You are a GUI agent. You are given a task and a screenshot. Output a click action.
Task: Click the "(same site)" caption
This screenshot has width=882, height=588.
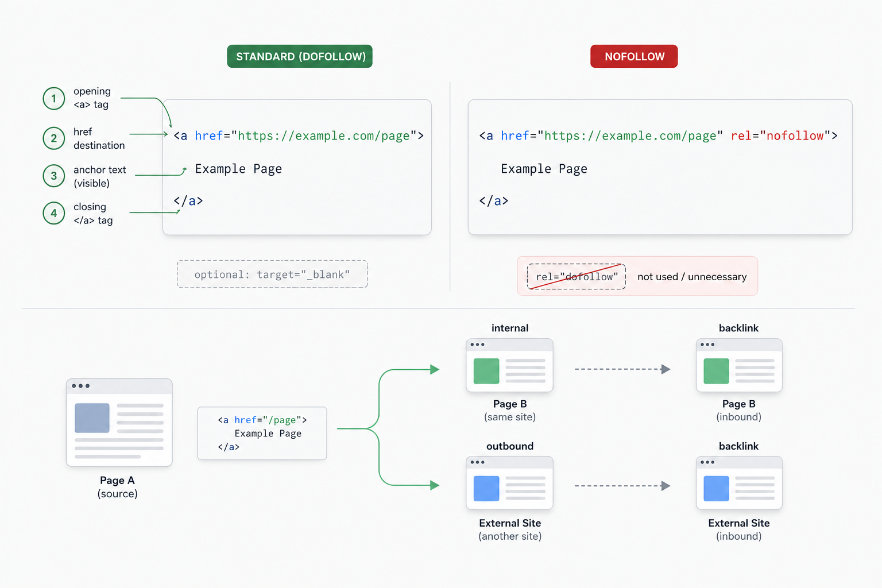coord(510,417)
